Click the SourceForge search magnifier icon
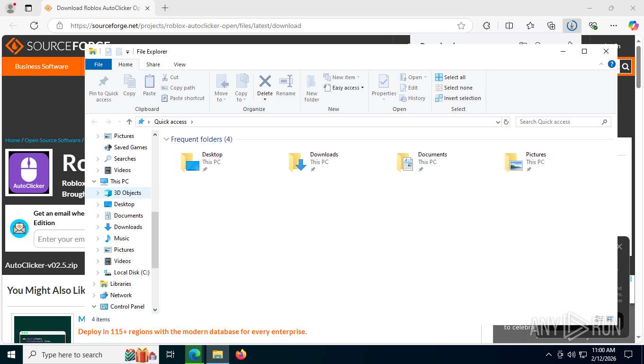 pyautogui.click(x=626, y=67)
